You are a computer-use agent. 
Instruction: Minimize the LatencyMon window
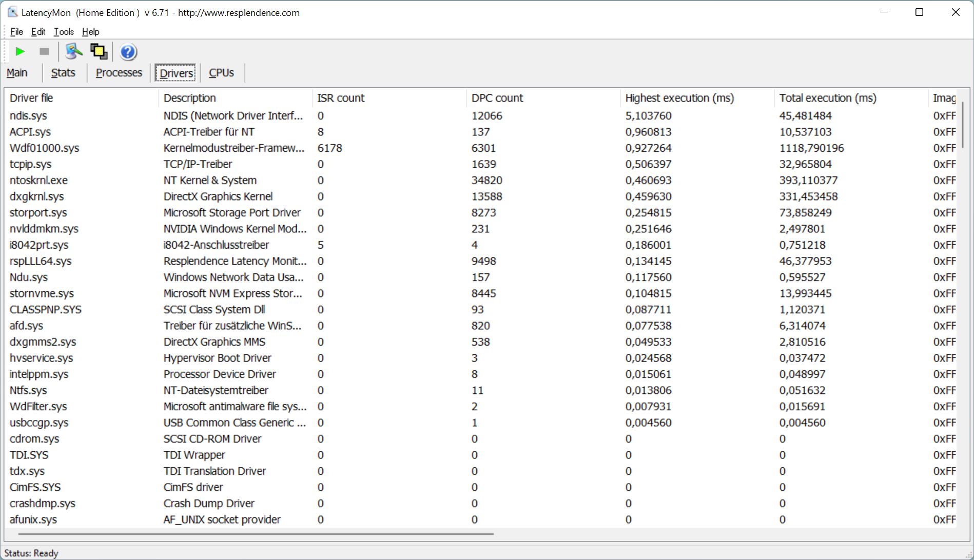(x=884, y=12)
